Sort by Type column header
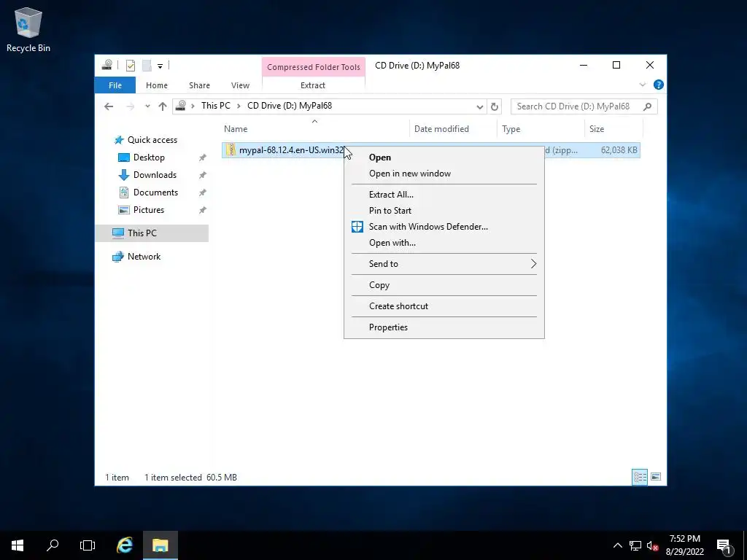The image size is (747, 560). 511,129
